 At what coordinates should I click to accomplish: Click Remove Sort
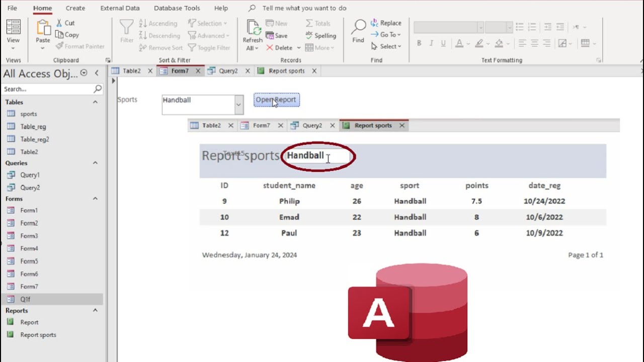pyautogui.click(x=160, y=48)
